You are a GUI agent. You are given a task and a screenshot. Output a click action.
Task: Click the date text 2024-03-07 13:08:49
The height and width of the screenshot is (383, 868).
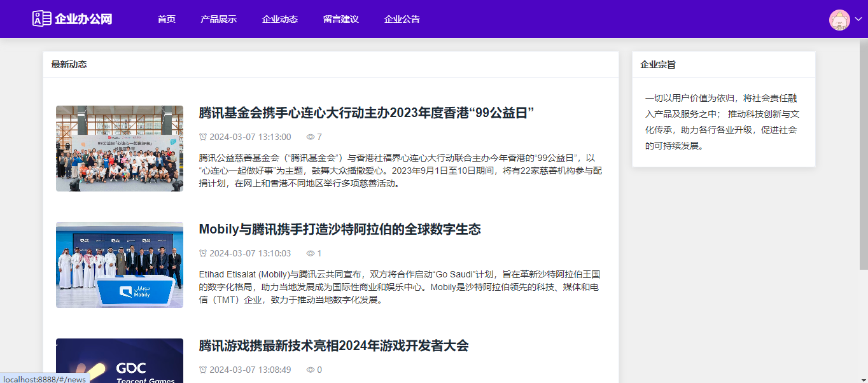click(x=250, y=370)
